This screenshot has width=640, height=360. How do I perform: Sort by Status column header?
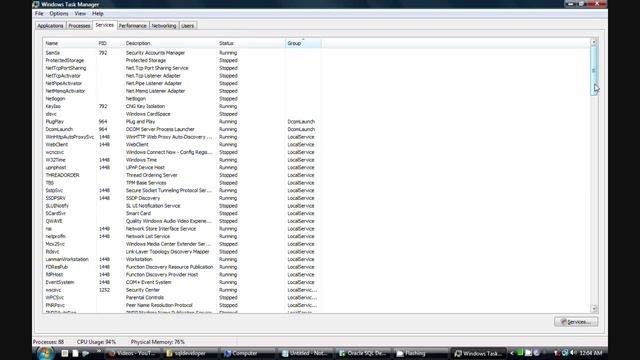click(251, 43)
